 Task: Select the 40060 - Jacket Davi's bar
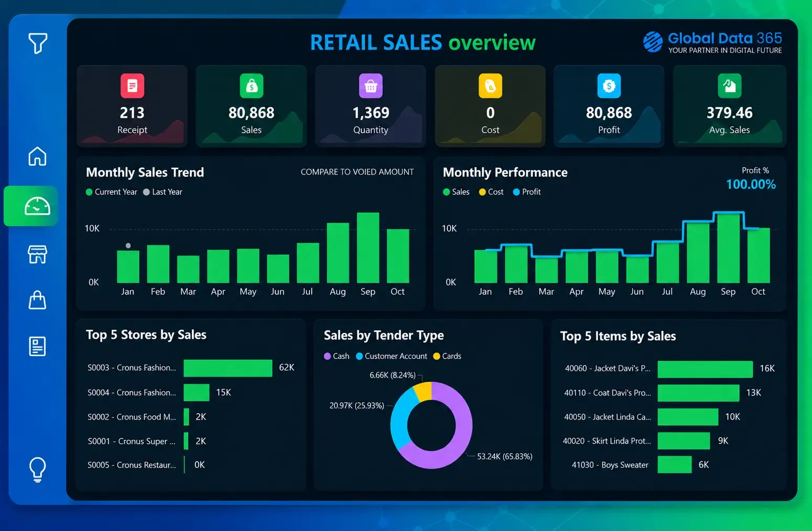[705, 369]
